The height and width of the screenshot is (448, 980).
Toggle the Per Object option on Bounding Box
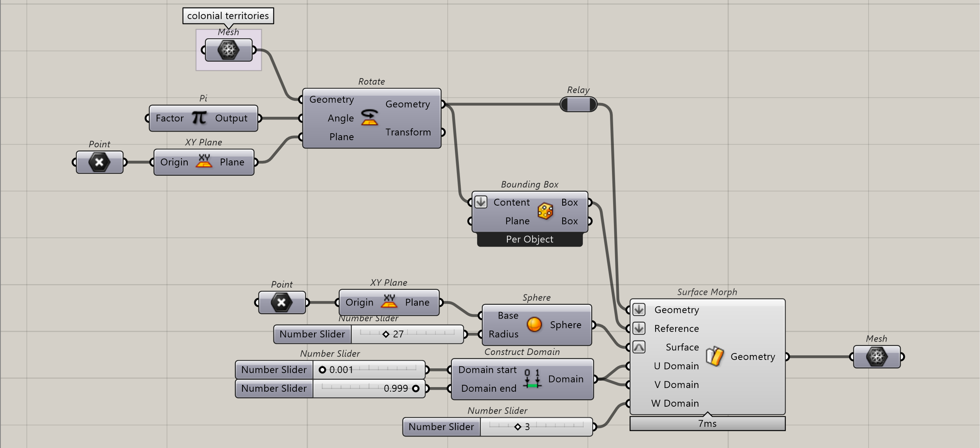530,239
